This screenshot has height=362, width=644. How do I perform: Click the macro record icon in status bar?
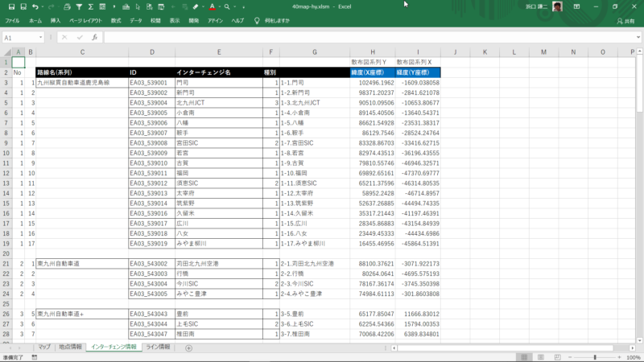click(35, 357)
